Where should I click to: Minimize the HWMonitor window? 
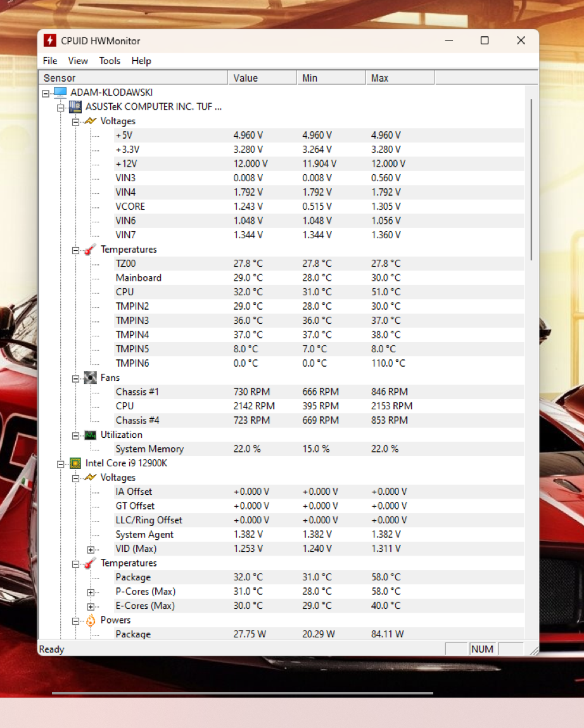tap(449, 41)
